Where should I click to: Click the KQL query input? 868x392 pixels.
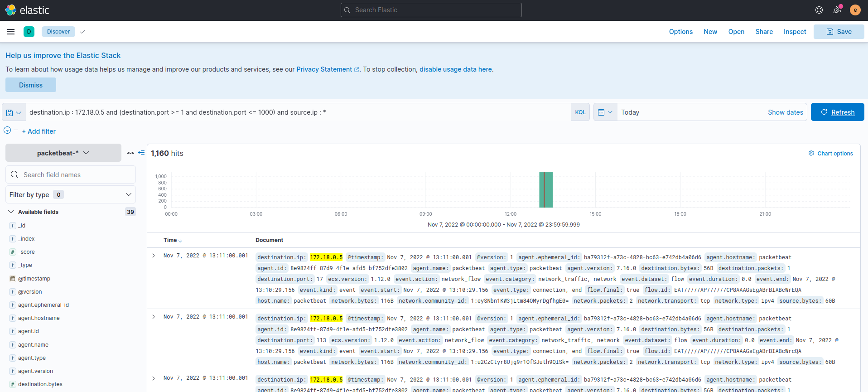point(298,112)
